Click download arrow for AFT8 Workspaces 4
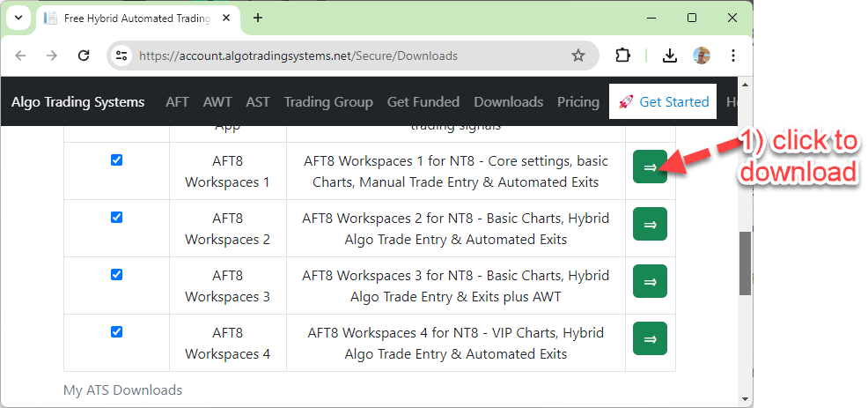Image resolution: width=868 pixels, height=408 pixels. 650,338
